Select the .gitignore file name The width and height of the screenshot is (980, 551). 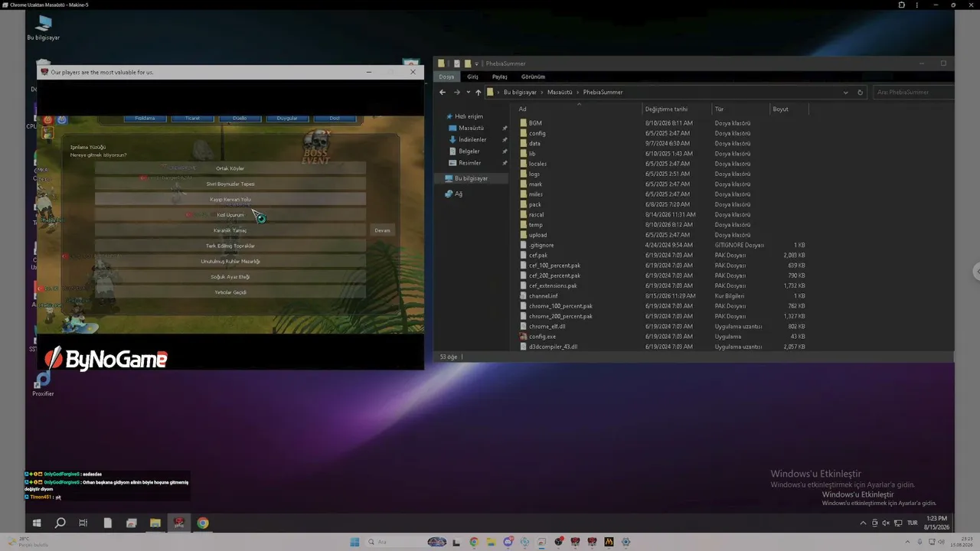[x=541, y=245]
